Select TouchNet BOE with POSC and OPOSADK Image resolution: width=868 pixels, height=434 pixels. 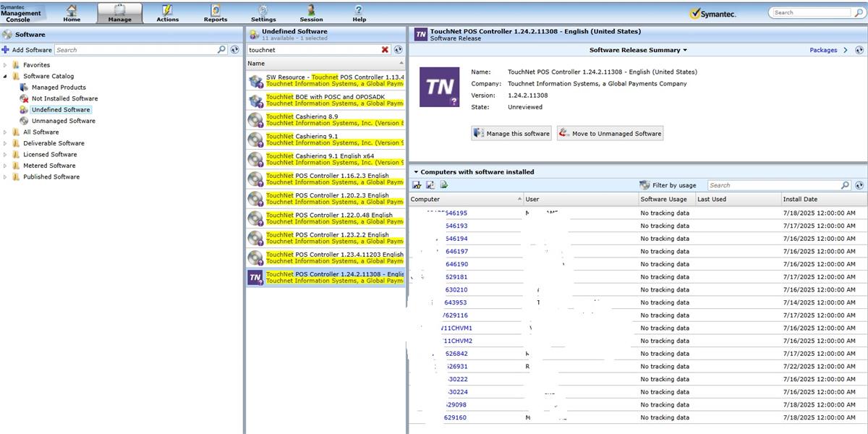(325, 100)
